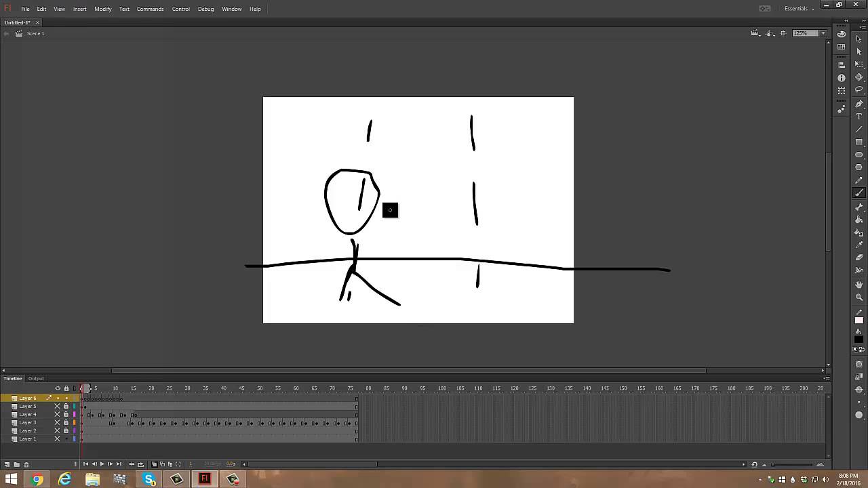Unlock Layer 2 via its lock icon
This screenshot has height=488, width=868.
[x=66, y=430]
